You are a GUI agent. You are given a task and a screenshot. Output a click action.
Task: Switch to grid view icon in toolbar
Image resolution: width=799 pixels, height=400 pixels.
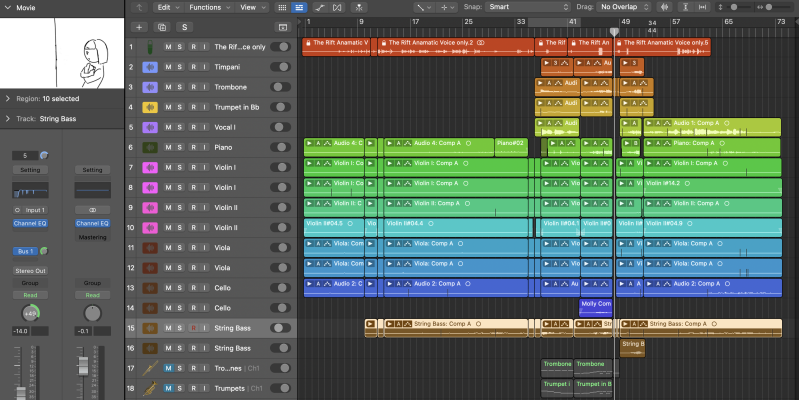(x=284, y=7)
